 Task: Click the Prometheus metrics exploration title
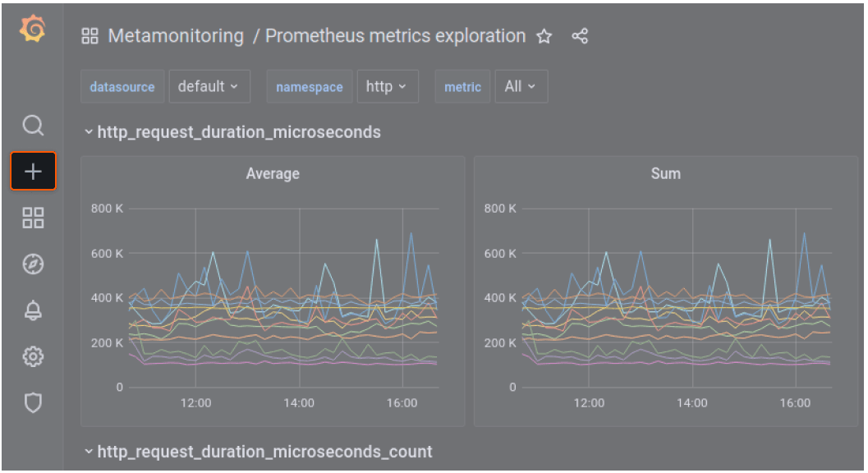pos(395,36)
